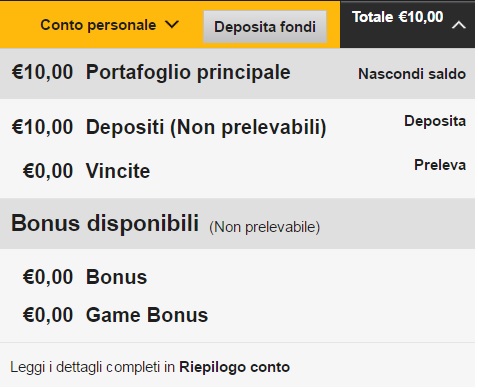Select the Game Bonus row

point(237,315)
